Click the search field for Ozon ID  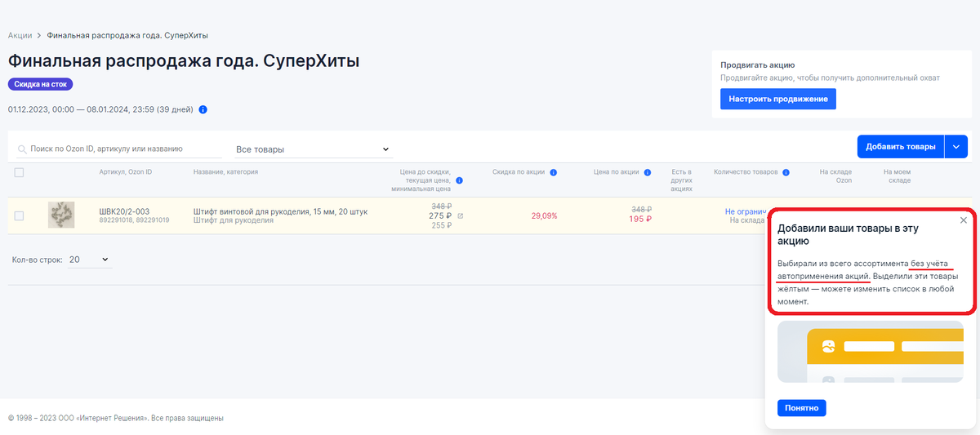[120, 149]
